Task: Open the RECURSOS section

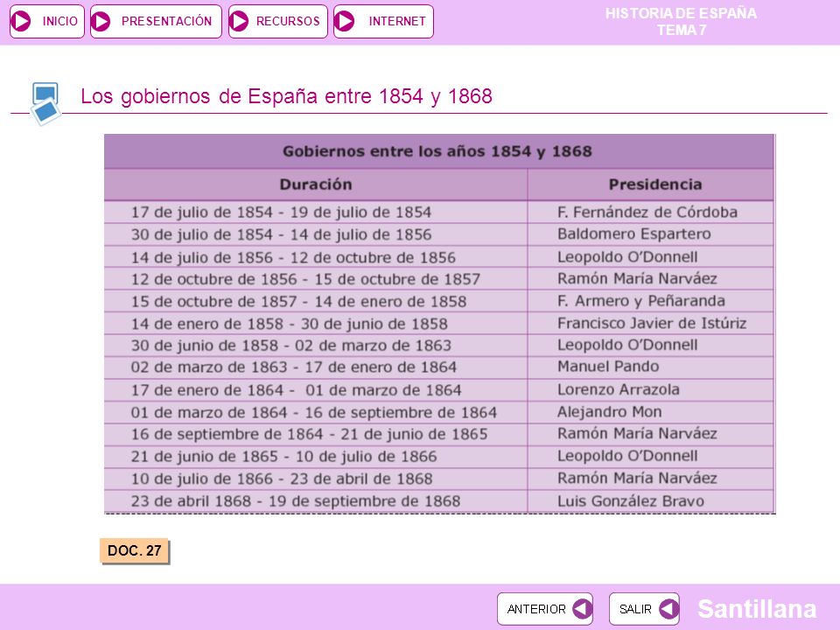Action: point(278,21)
